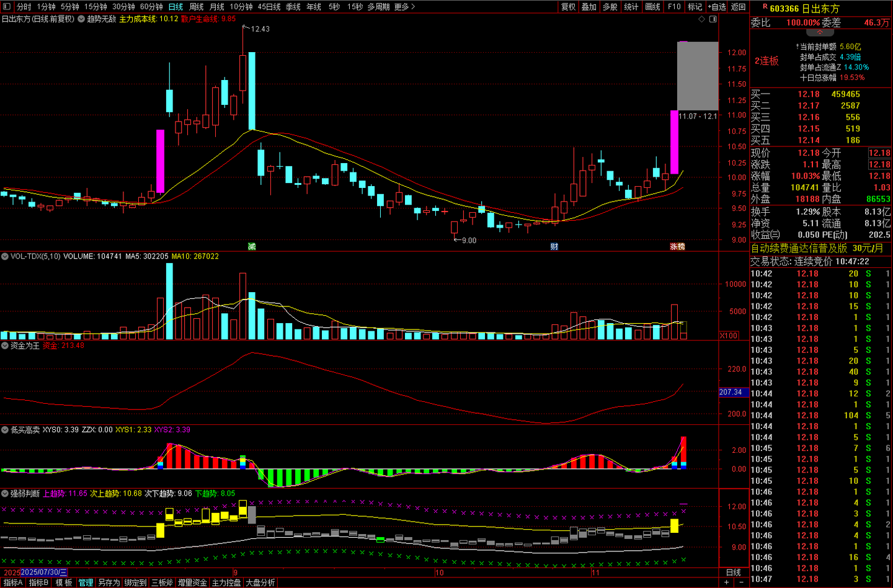
Task: Click the 自动续费通达信普及版 30元/月 link
Action: [x=817, y=248]
